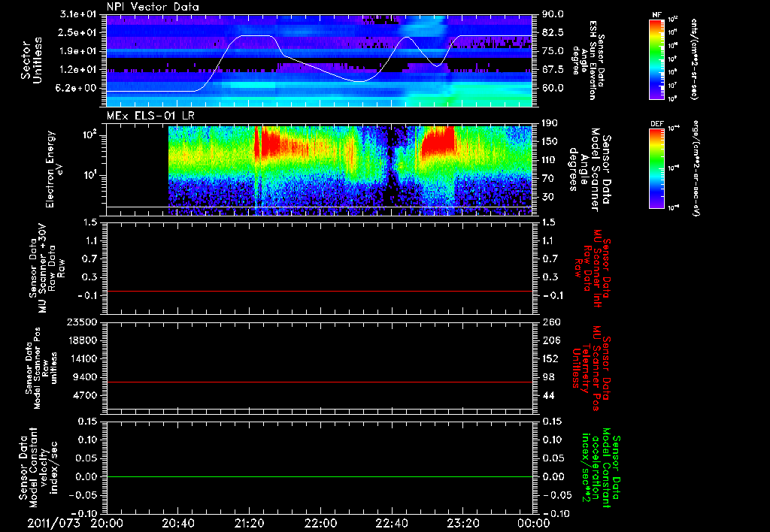Viewport: 770px width, 532px height.
Task: Click the 23:20 time axis label
Action: pos(462,523)
